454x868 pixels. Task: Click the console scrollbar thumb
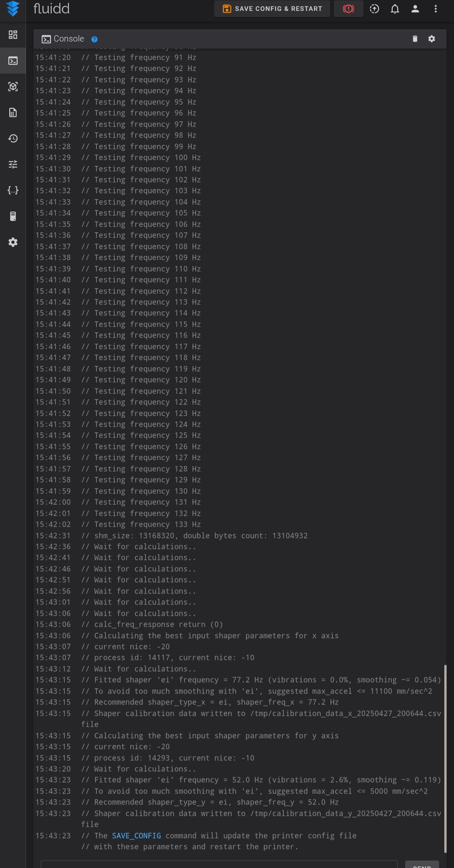[x=445, y=759]
